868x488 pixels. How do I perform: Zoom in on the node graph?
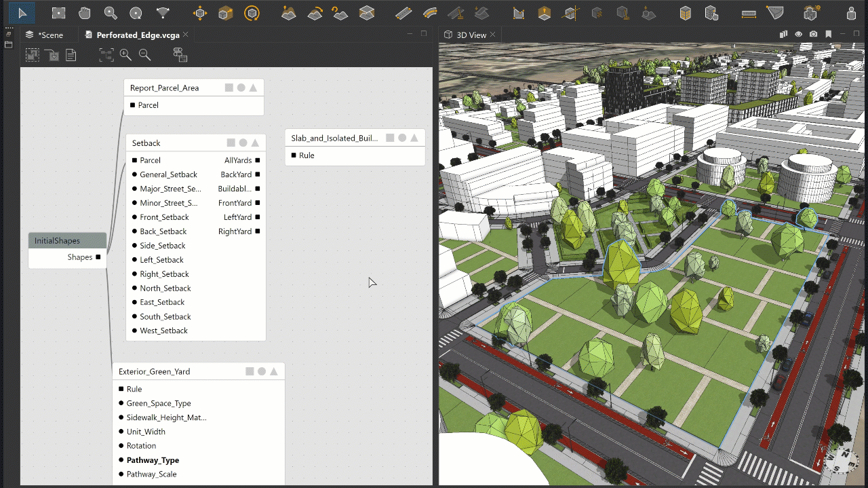click(125, 56)
